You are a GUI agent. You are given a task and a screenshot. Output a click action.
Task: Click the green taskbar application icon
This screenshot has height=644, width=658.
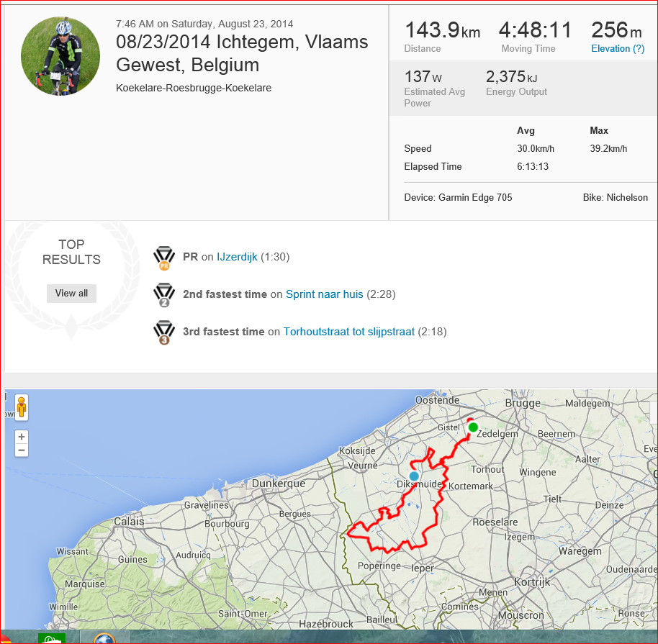pyautogui.click(x=52, y=638)
